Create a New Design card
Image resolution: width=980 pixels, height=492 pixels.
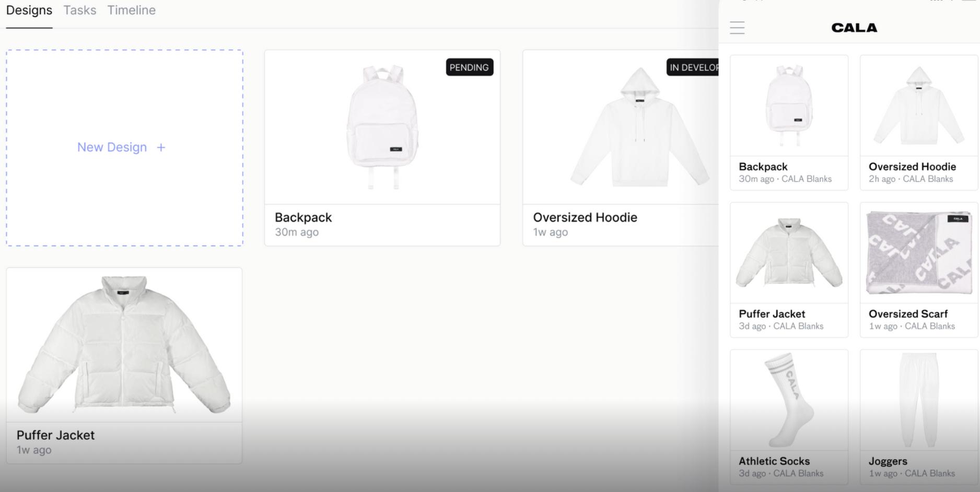[x=124, y=148]
